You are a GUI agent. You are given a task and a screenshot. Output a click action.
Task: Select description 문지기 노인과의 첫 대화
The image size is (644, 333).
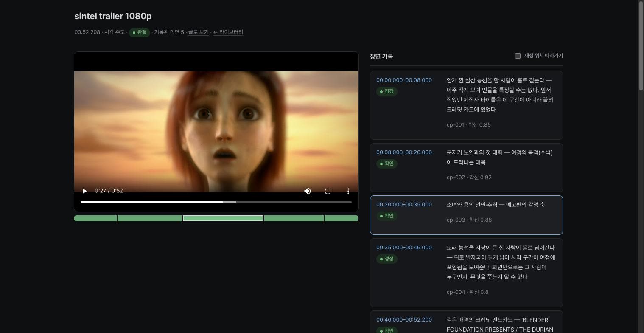[499, 157]
